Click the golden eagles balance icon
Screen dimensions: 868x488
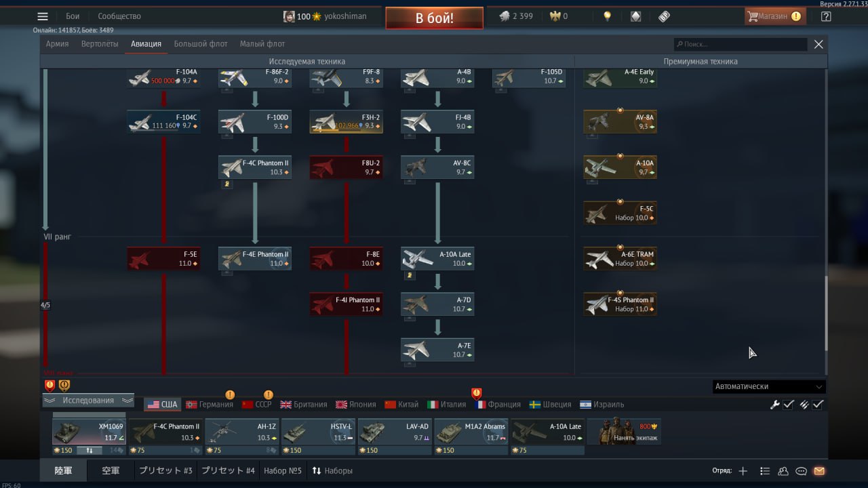point(555,16)
